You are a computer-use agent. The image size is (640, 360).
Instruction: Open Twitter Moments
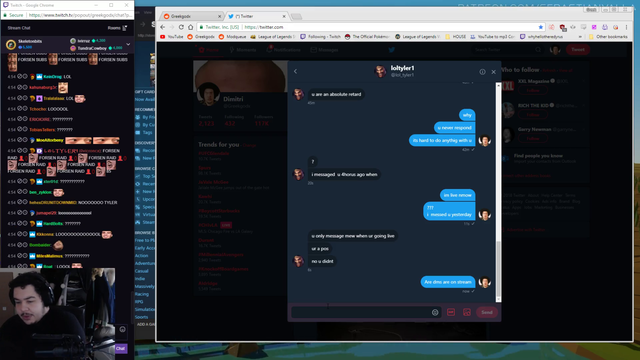(x=243, y=50)
